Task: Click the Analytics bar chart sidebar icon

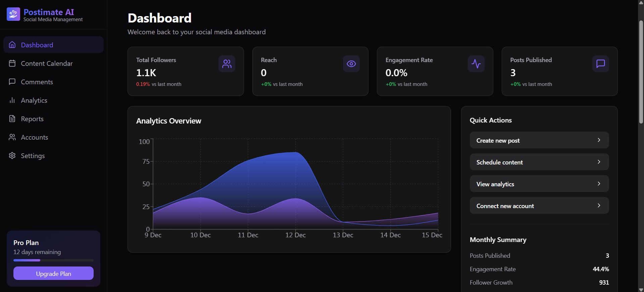Action: 12,100
